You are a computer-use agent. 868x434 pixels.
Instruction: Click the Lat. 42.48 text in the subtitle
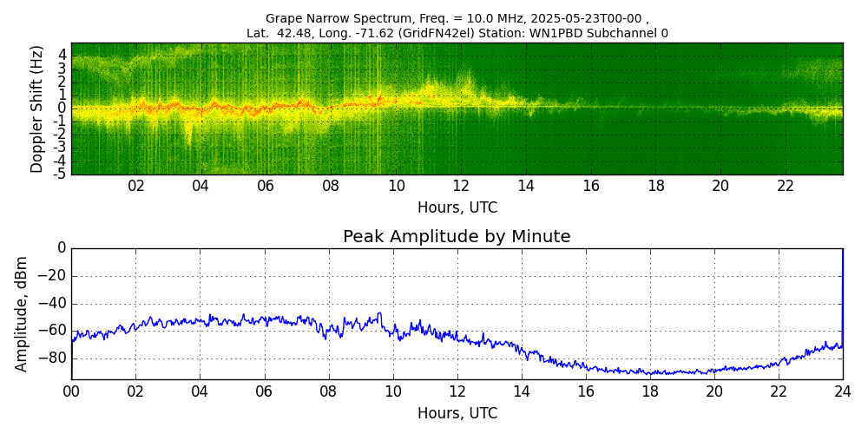tap(276, 33)
